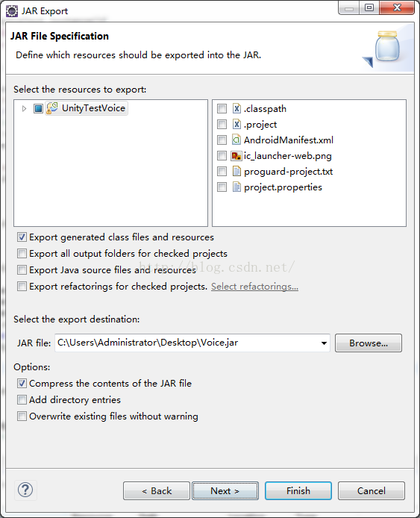Screen dimensions: 420x518
Task: Select the UnityTestVoice tree item label
Action: 94,108
